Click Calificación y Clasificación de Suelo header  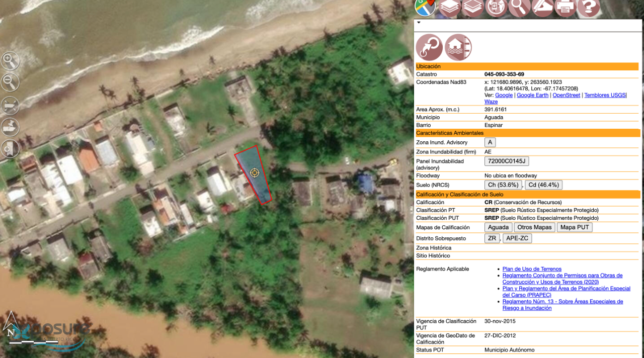[x=527, y=195]
